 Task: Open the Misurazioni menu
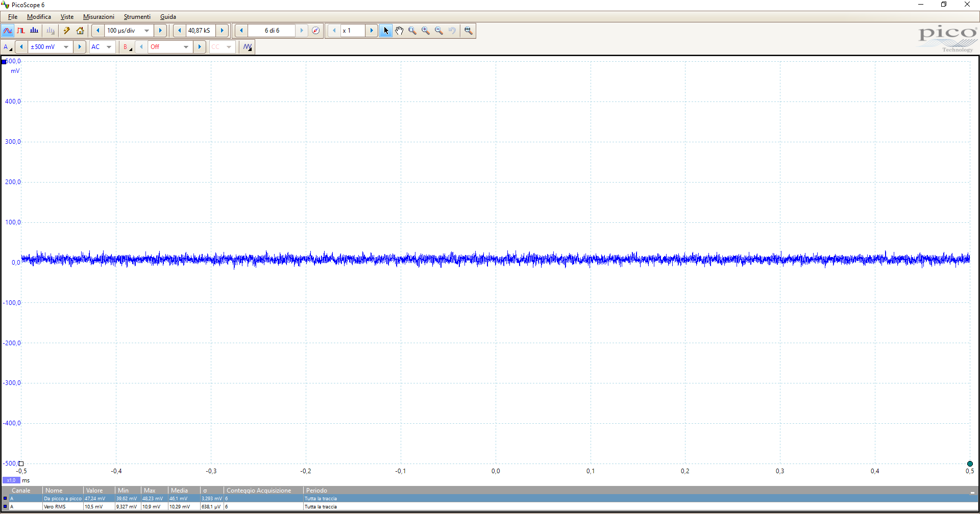(99, 17)
